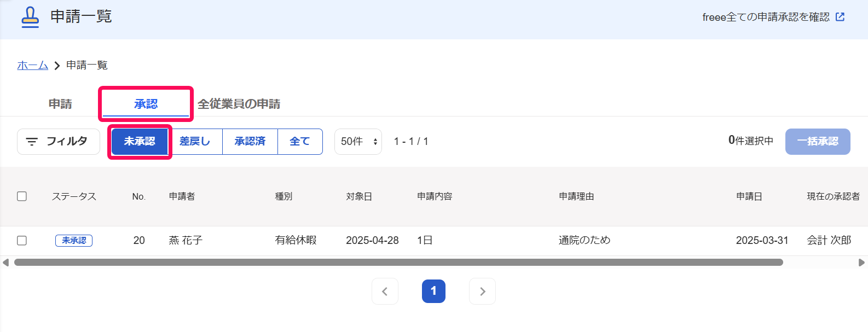Click the 申請理由 column header
Screen dimensions: 868x332
pos(576,196)
